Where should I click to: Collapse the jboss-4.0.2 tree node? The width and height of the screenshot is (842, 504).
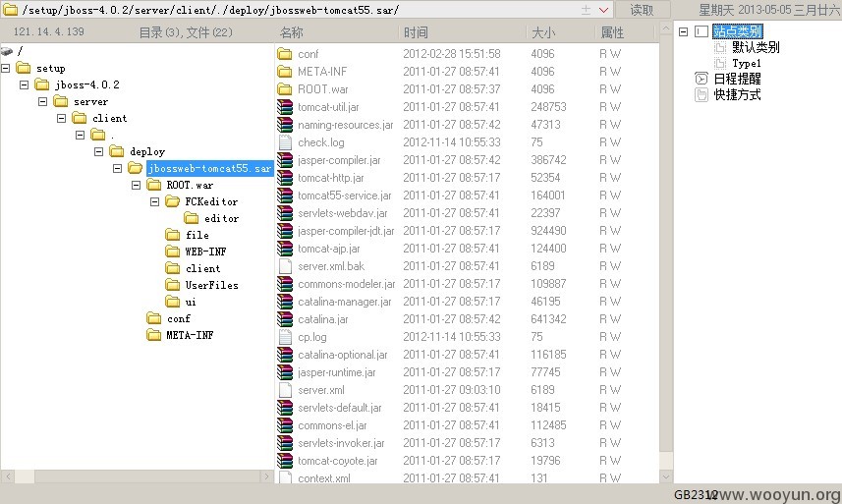click(24, 84)
